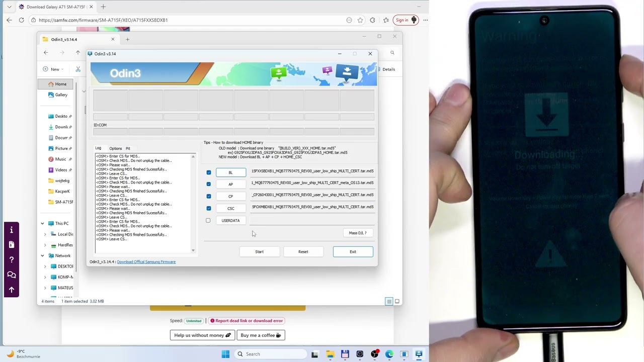Click the CSC firmware file path field

(312, 207)
